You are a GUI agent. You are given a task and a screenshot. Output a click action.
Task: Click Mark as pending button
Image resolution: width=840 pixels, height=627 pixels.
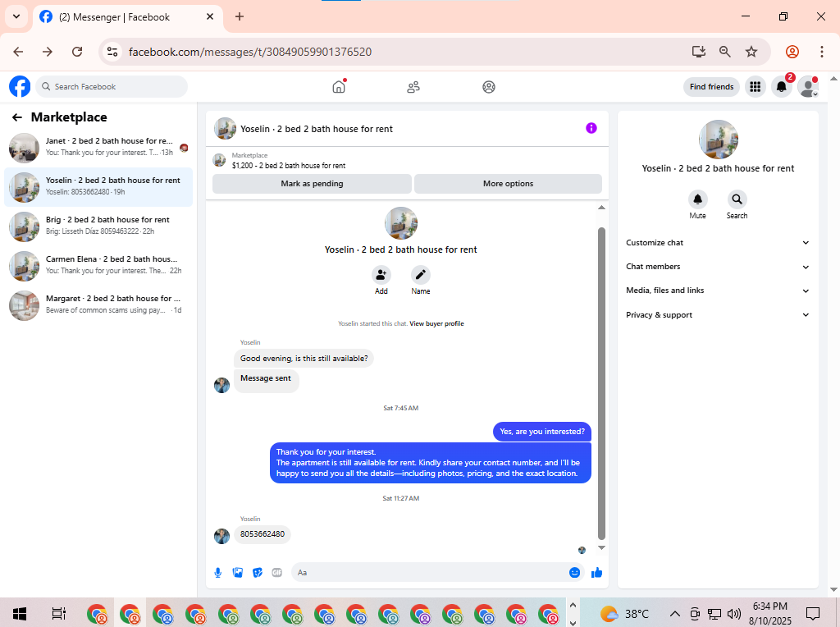tap(313, 184)
